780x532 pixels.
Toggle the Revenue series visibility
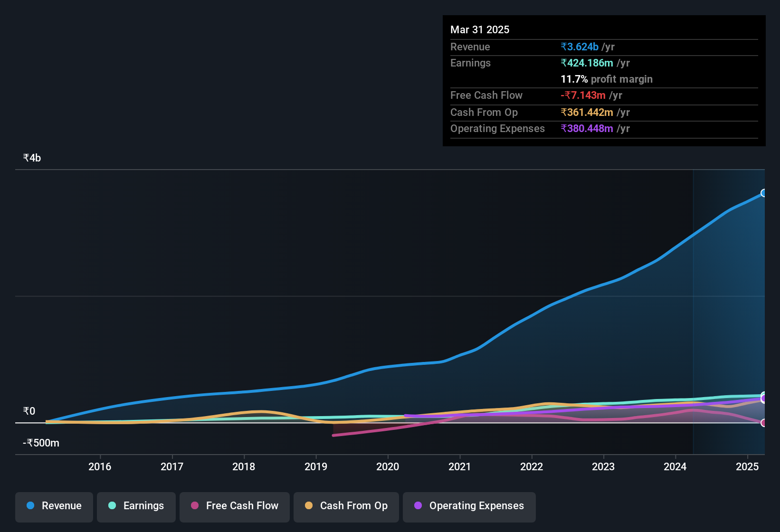(54, 506)
